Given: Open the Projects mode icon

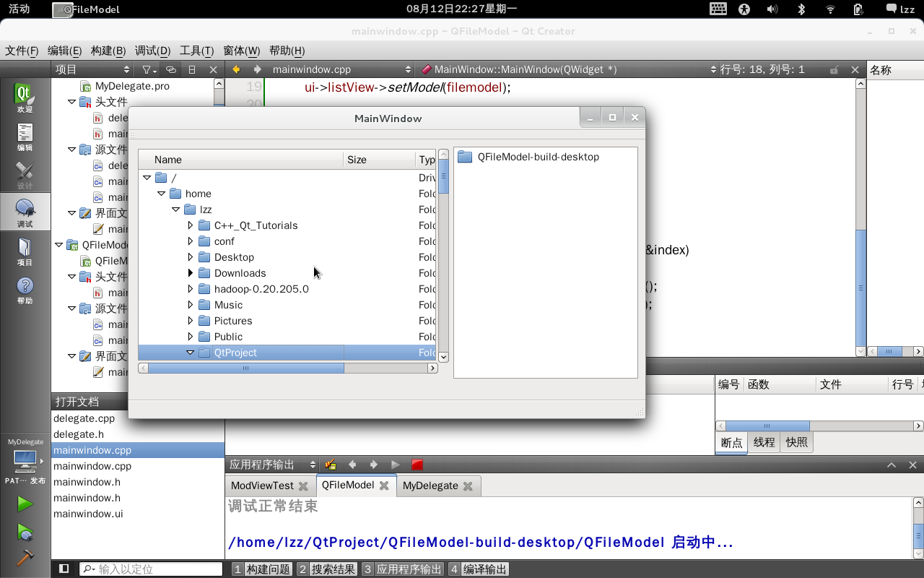Looking at the screenshot, I should point(25,251).
